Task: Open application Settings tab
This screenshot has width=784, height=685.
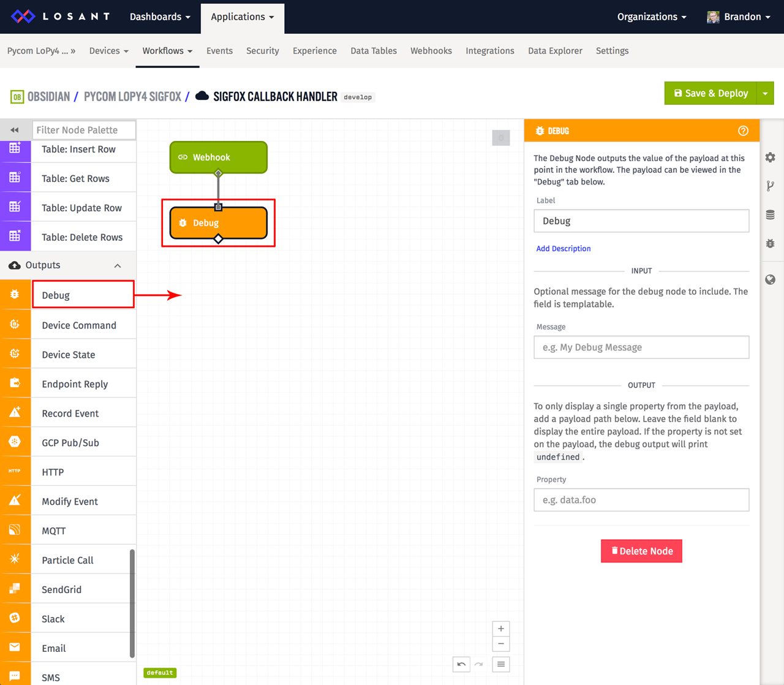Action: point(612,51)
